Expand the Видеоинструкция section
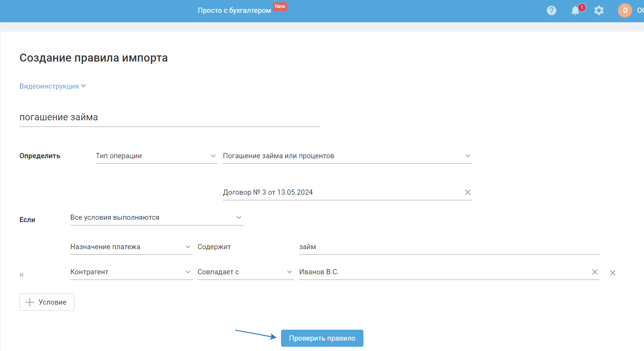Screen dimensions: 644x351 pyautogui.click(x=53, y=86)
